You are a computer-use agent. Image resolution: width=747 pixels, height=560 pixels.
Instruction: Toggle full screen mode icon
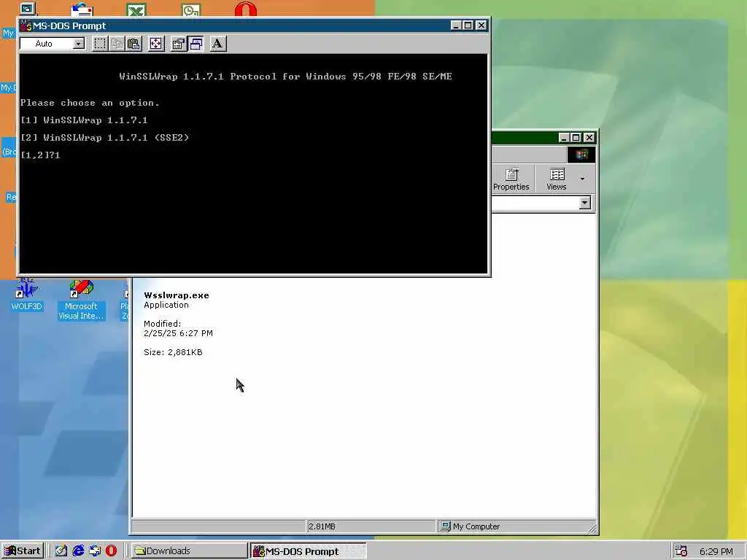[x=156, y=44]
